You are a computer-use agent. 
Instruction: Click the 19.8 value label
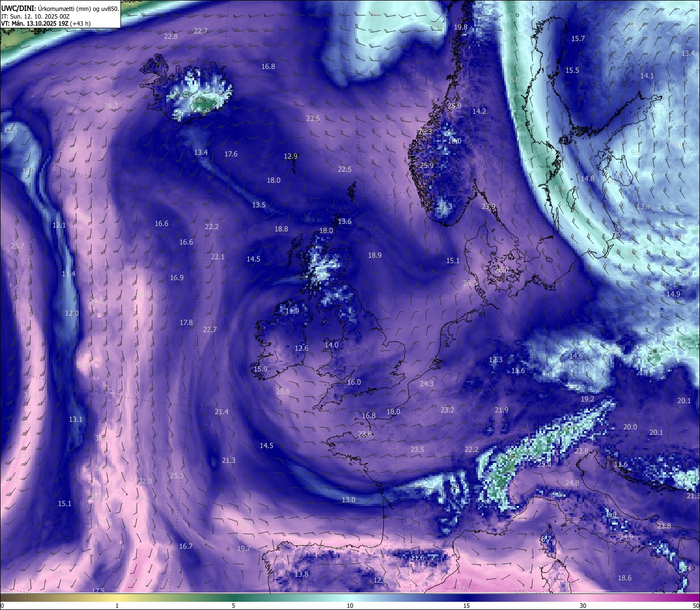[461, 27]
